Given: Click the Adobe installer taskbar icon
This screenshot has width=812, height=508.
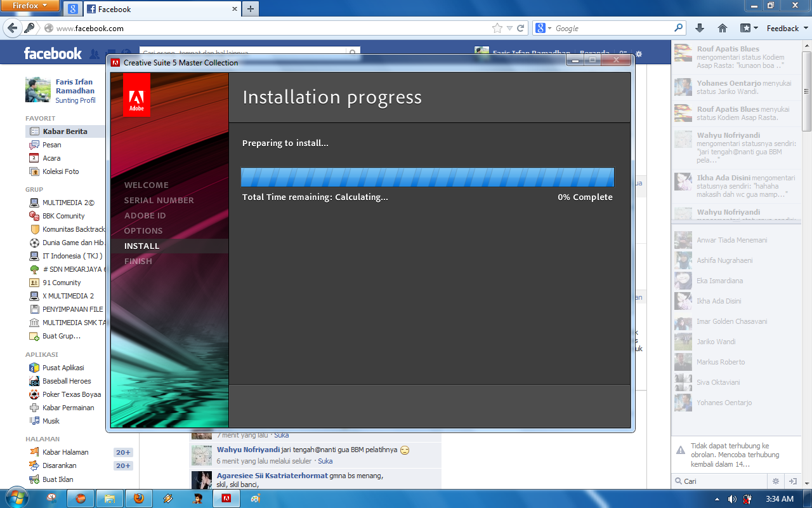Looking at the screenshot, I should point(226,498).
